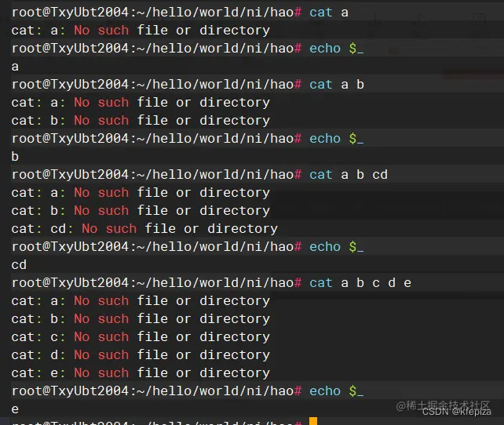Click the 'cat a' command line
The height and width of the screenshot is (425, 504).
[180, 13]
